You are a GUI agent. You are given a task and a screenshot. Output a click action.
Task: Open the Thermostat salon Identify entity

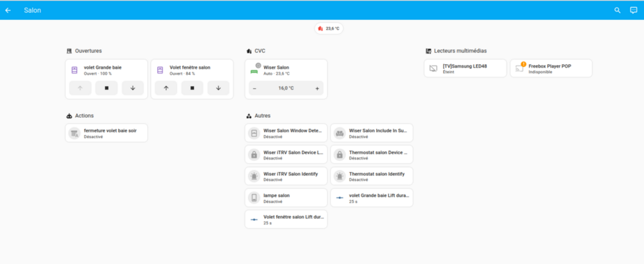[372, 176]
